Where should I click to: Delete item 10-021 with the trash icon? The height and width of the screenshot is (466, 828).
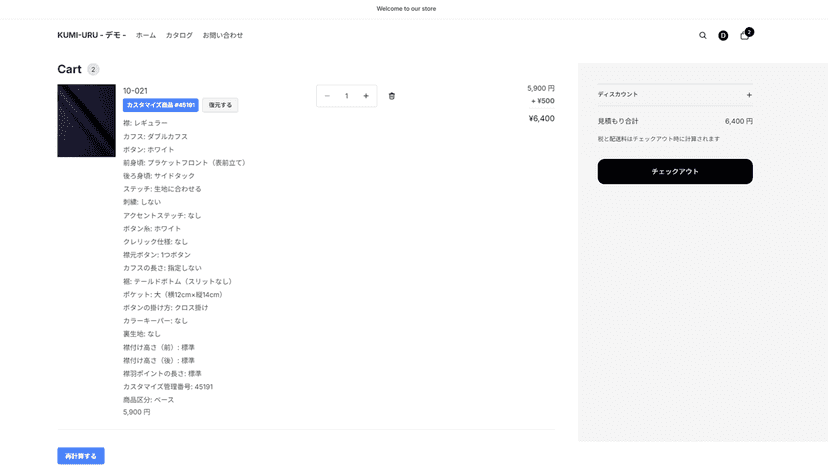click(x=392, y=96)
